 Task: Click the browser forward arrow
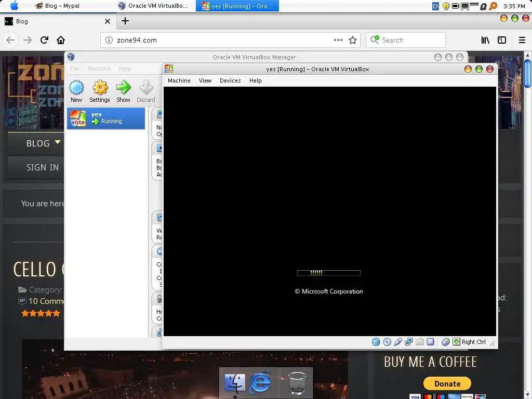coord(28,40)
